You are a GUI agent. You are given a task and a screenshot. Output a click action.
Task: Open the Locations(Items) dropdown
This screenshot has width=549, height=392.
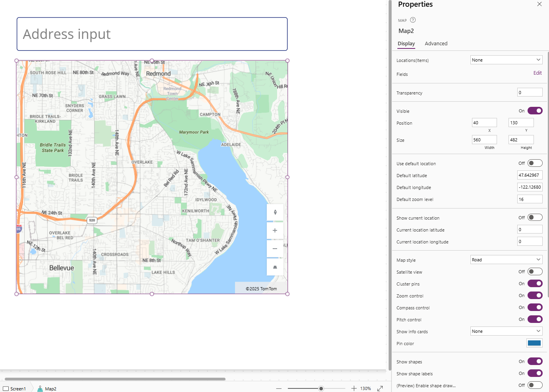coord(506,60)
